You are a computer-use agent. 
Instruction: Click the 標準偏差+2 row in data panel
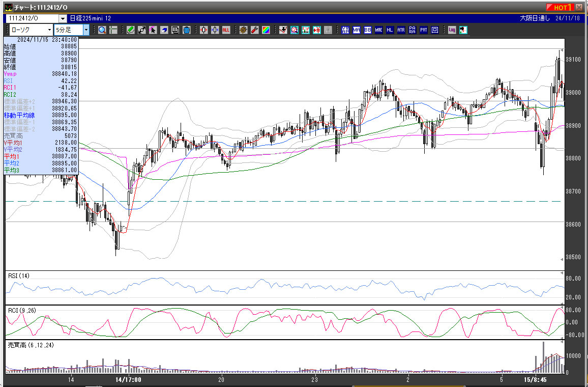point(40,101)
